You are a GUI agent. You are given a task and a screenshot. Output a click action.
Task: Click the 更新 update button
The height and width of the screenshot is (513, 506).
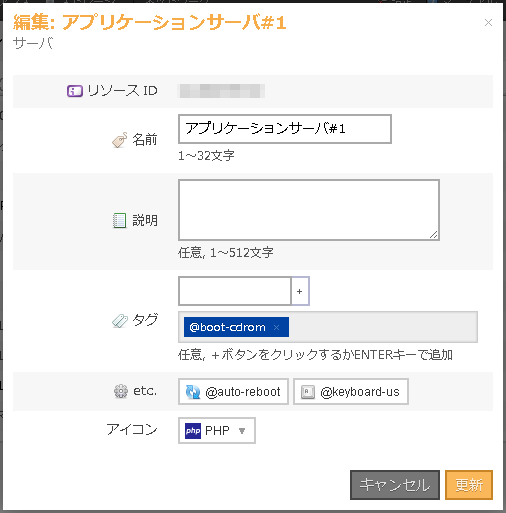469,485
